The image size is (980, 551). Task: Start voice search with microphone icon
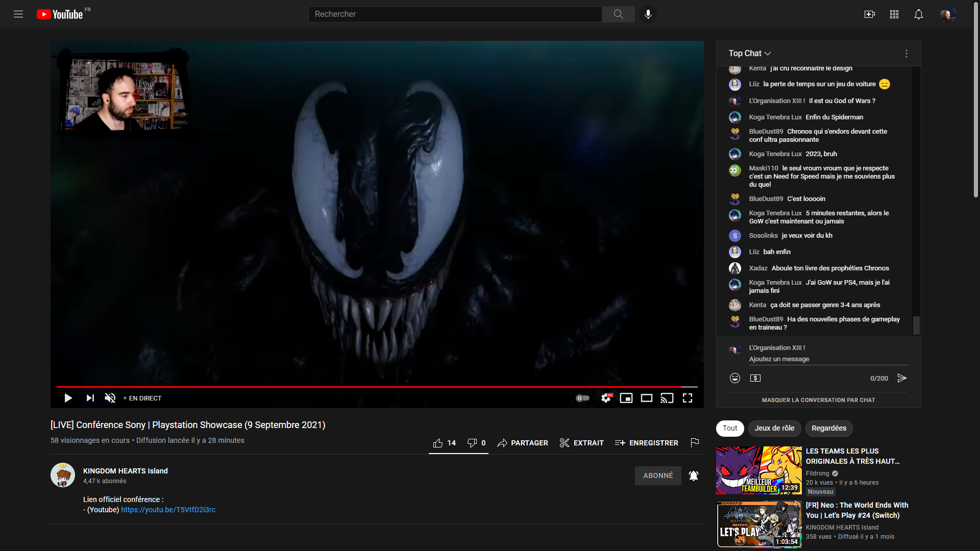coord(648,14)
